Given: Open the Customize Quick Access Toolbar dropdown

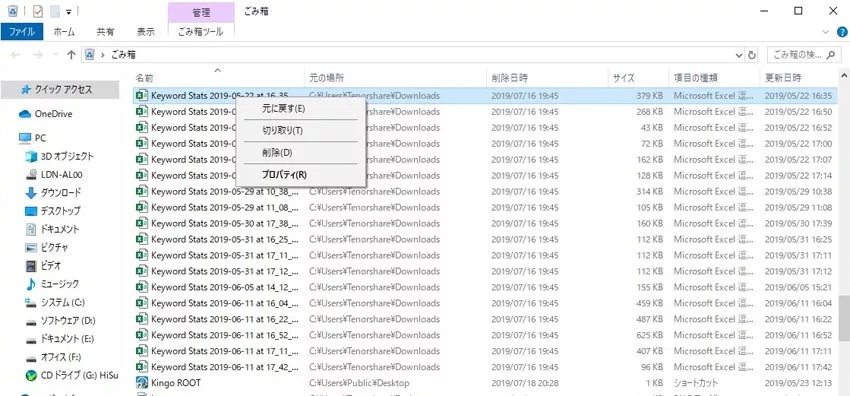Looking at the screenshot, I should pyautogui.click(x=68, y=11).
